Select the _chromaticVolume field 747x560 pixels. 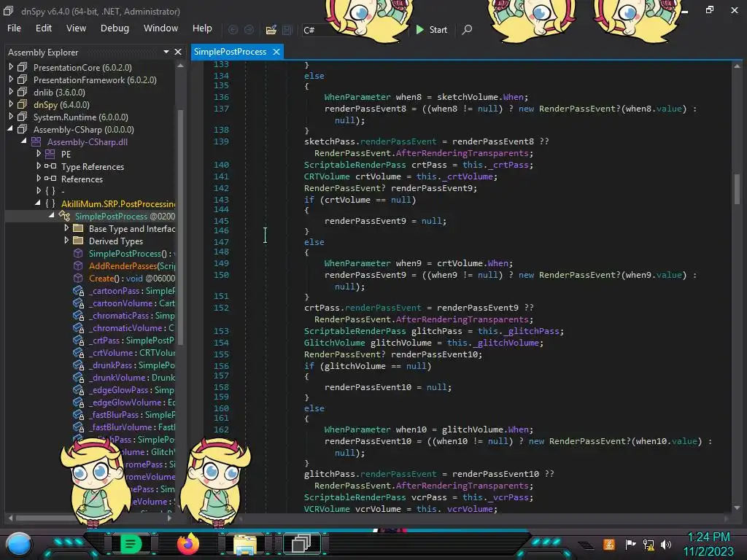pyautogui.click(x=131, y=328)
